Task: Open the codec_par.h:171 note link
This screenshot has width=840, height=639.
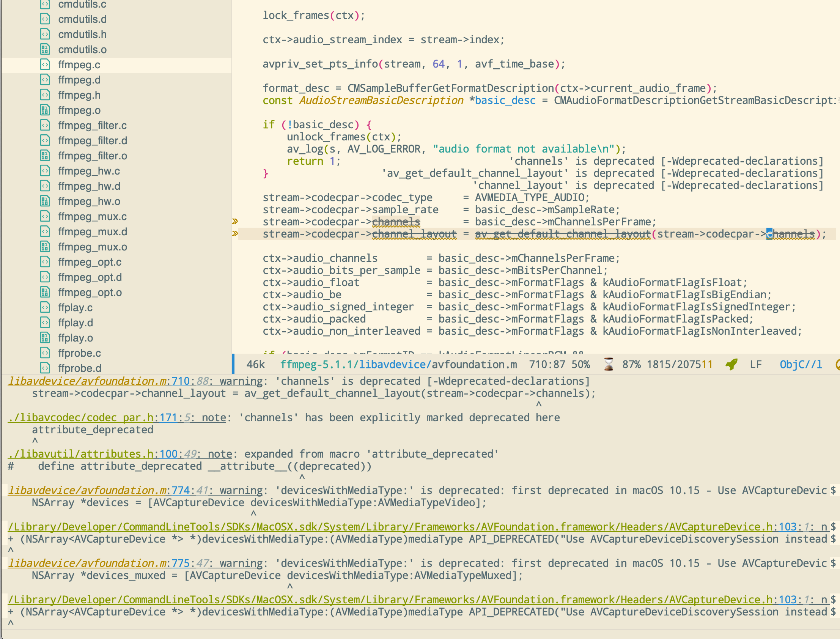Action: click(x=92, y=418)
